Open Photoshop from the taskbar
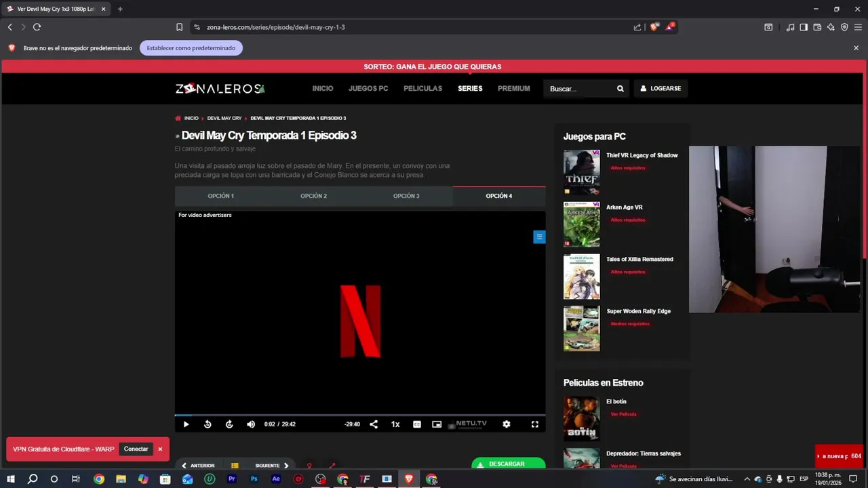The image size is (868, 488). (x=254, y=479)
